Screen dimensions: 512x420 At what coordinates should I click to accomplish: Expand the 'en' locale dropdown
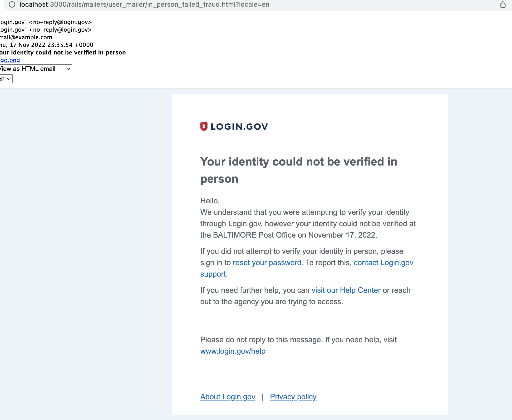[6, 79]
